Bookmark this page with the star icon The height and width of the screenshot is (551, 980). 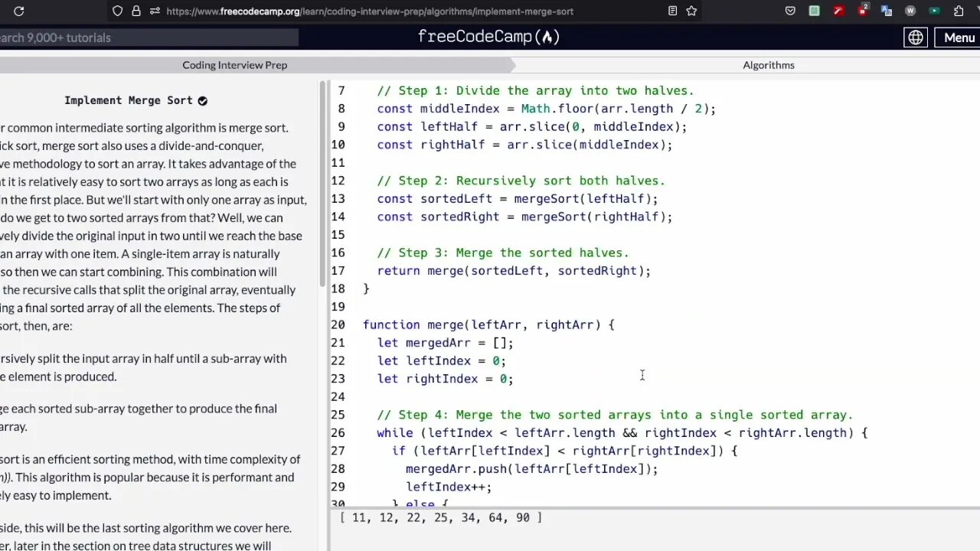click(x=691, y=11)
